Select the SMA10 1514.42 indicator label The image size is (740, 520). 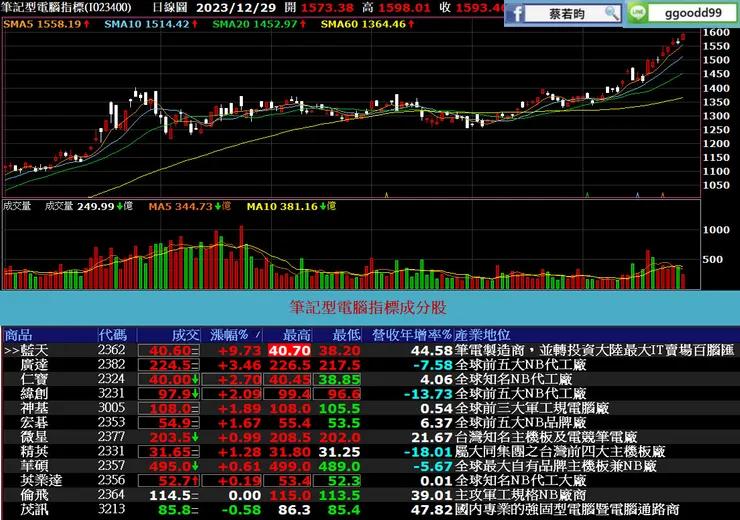coord(151,24)
